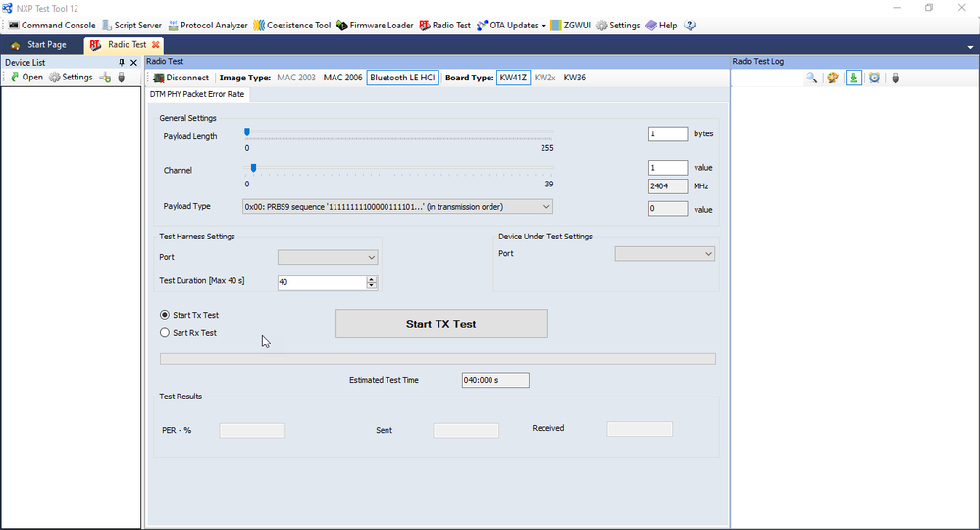980x530 pixels.
Task: Choose KW36 board type
Action: pyautogui.click(x=575, y=78)
